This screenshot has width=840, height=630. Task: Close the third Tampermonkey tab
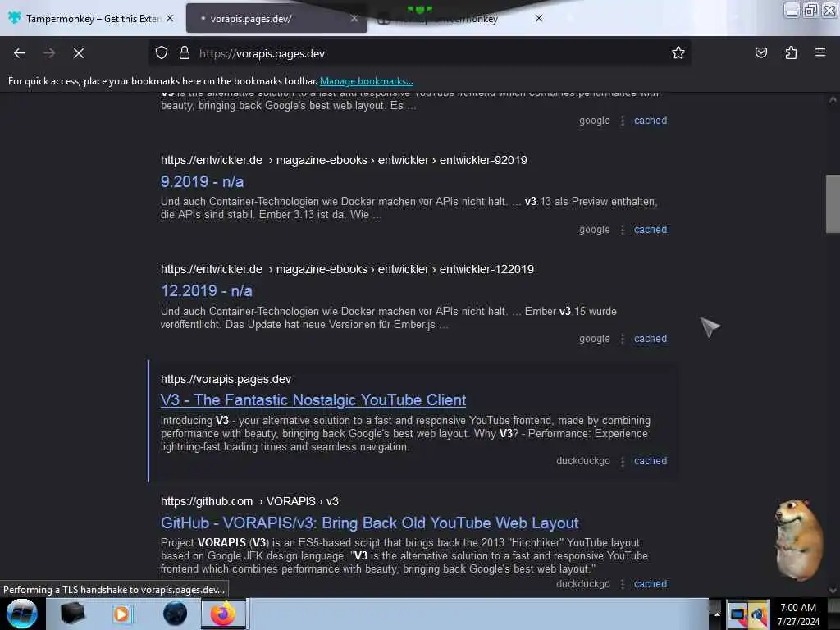539,18
